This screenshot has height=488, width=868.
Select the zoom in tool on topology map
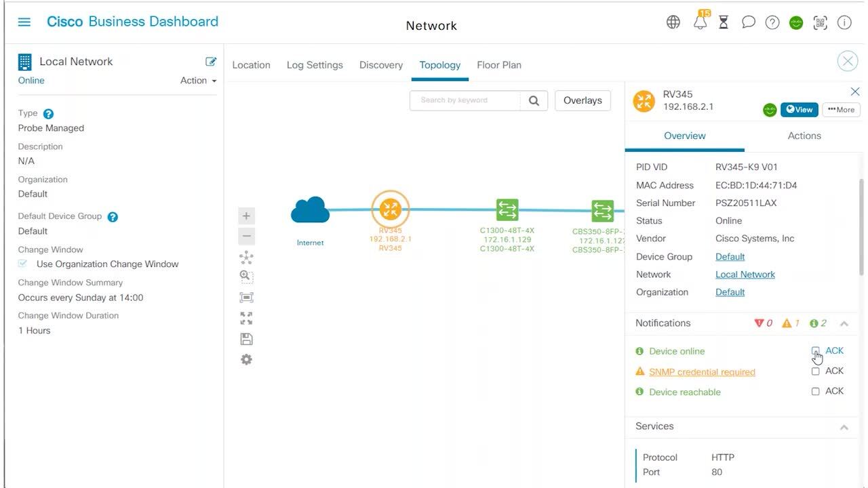pyautogui.click(x=246, y=216)
